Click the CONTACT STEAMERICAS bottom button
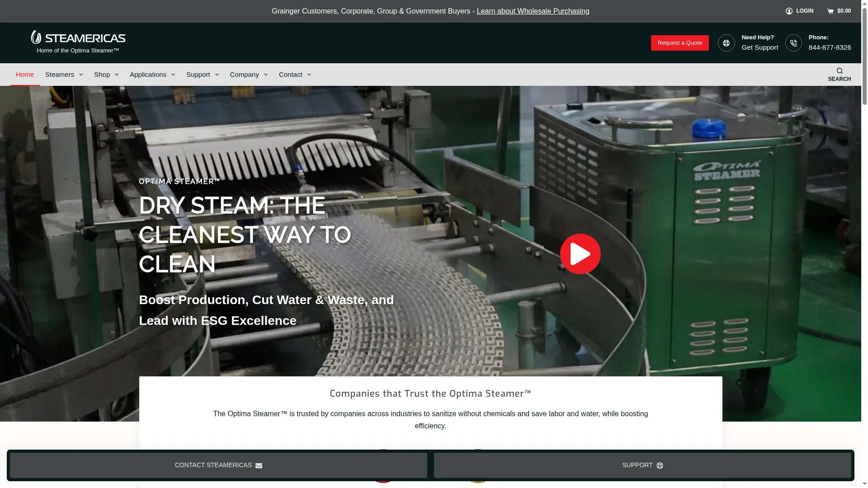Screen dimensions: 868x488 tap(218, 465)
